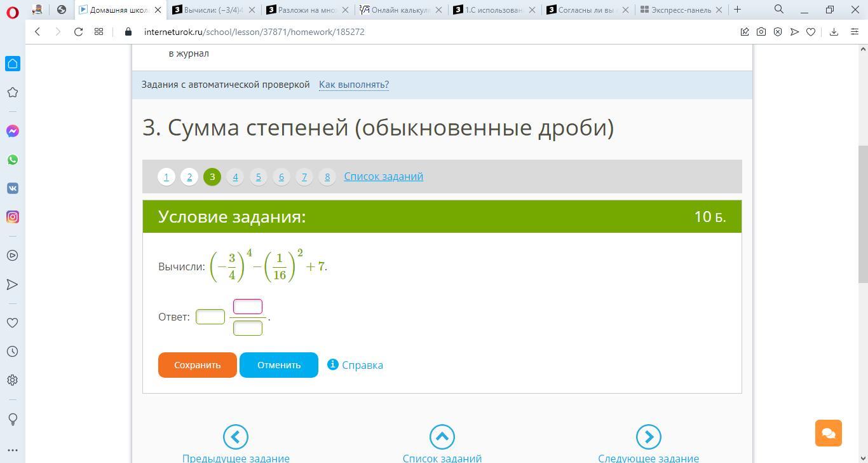Click the page edit icon in address bar
Screen dimensions: 868x463
[x=745, y=32]
